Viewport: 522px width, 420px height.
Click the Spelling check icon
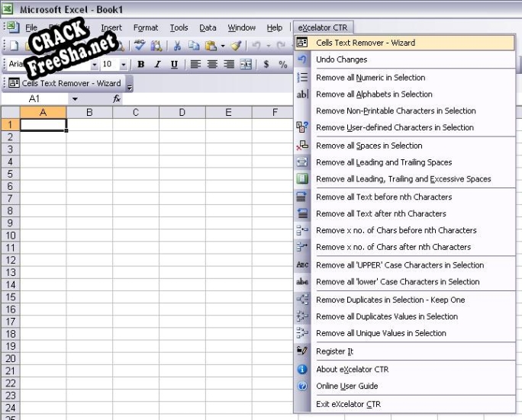click(x=140, y=46)
